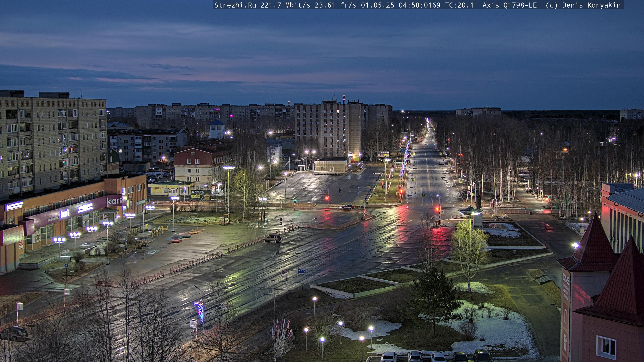Click the "01.05.25" date stamp
644x362 pixels.
378,5
